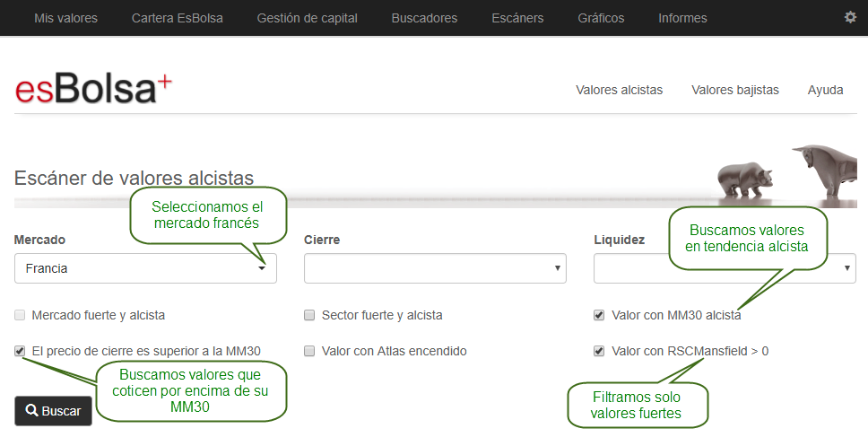The image size is (868, 446).
Task: Open Mis valores menu
Action: tap(65, 18)
